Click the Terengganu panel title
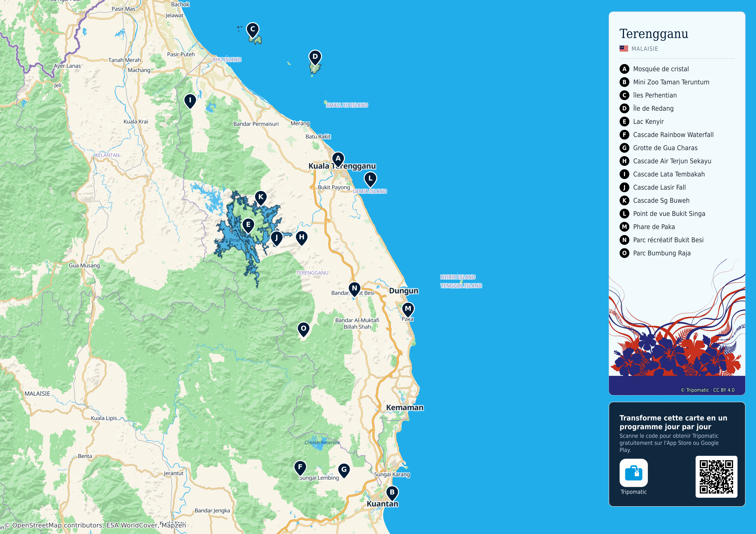 point(654,34)
